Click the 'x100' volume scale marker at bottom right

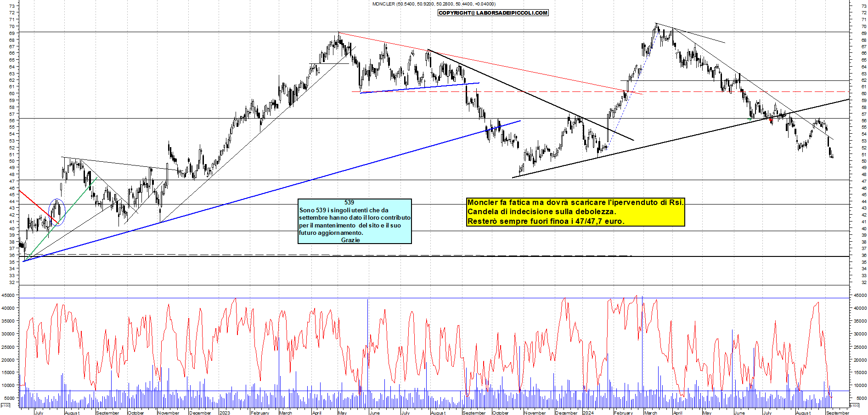[854, 406]
